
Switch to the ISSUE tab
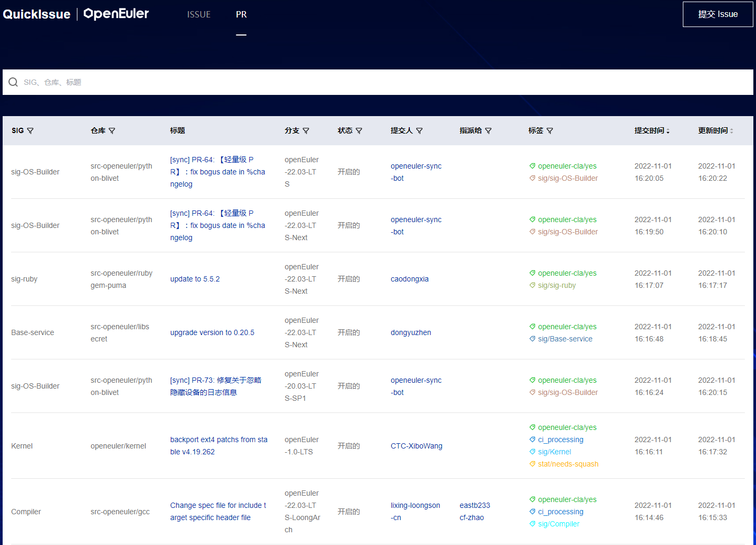point(199,15)
